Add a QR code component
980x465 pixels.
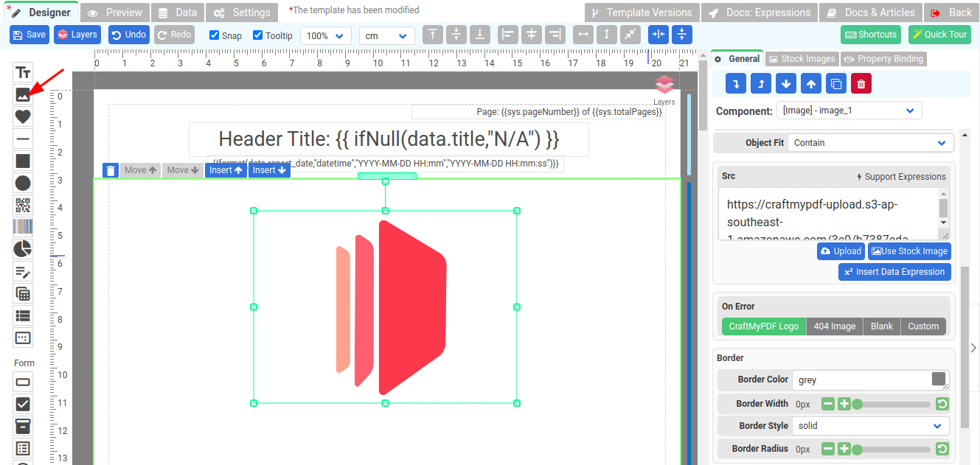[x=23, y=205]
